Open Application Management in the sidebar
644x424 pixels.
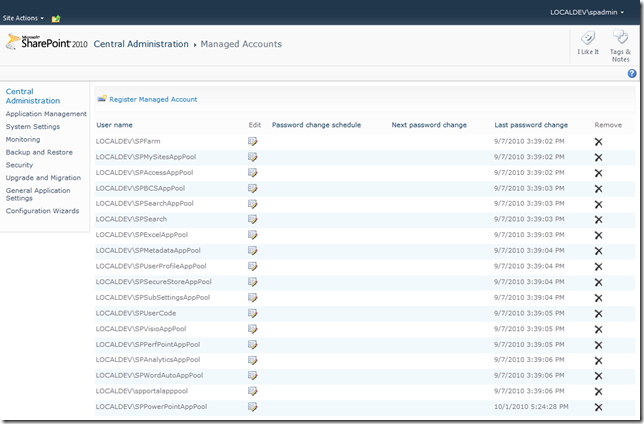click(46, 114)
